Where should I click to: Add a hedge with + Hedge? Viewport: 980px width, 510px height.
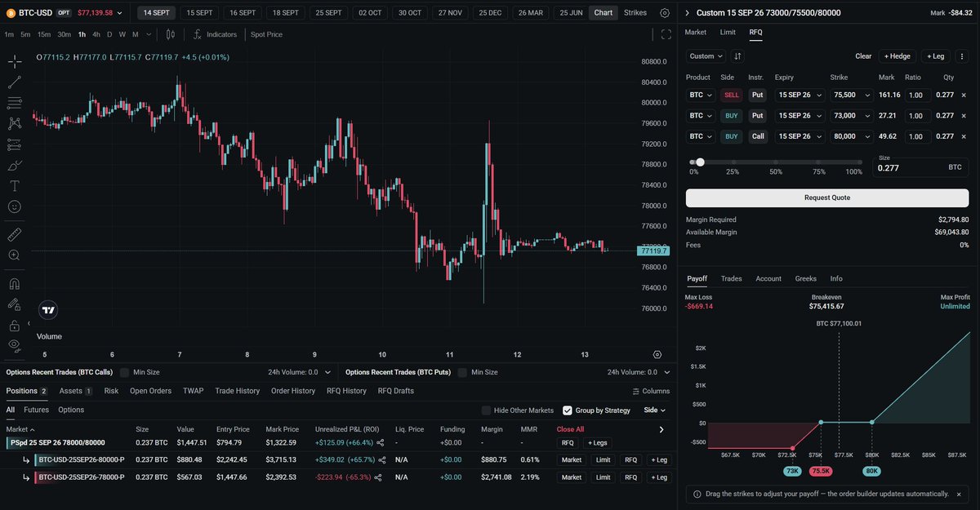click(898, 56)
